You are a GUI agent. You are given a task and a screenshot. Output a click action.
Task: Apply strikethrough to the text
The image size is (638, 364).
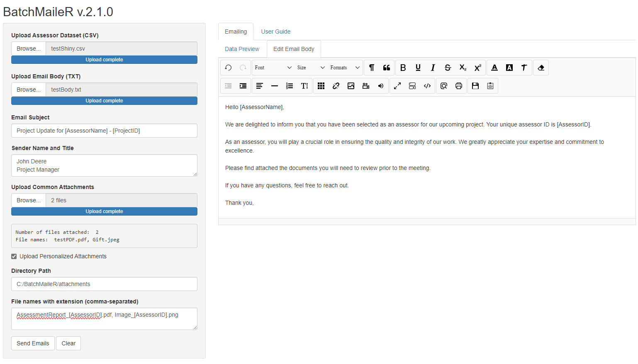click(x=448, y=68)
